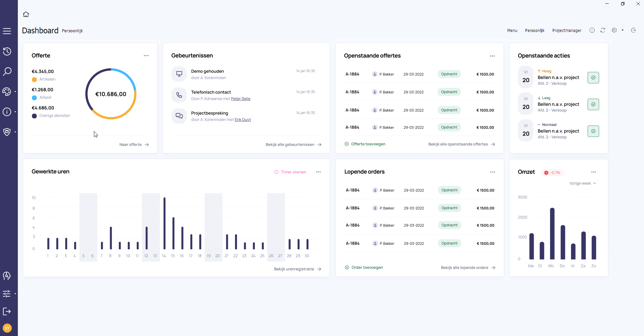Click the home icon above Dashboard
The height and width of the screenshot is (336, 644).
tap(26, 14)
